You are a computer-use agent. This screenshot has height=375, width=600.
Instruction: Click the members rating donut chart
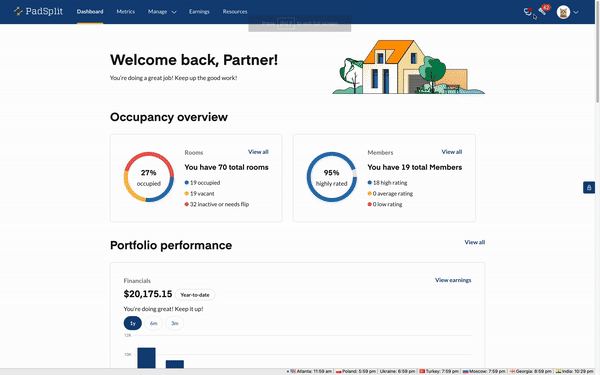click(x=331, y=177)
